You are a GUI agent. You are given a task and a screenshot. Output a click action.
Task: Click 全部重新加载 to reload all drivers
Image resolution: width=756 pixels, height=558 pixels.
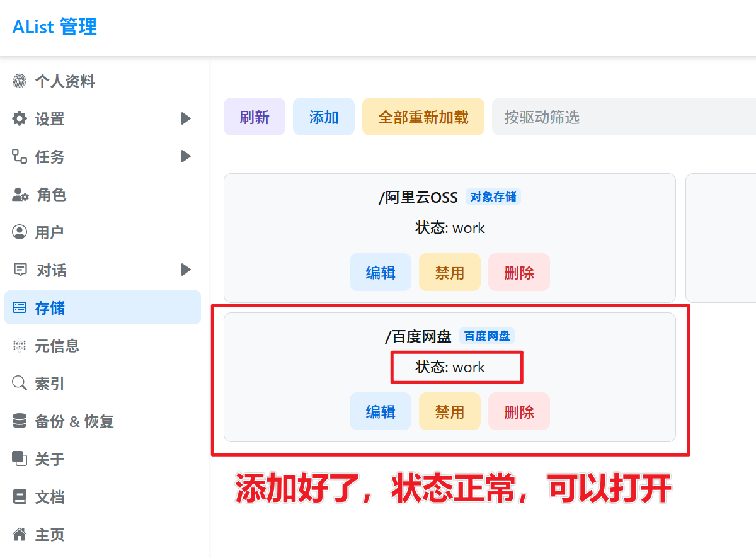pos(423,117)
